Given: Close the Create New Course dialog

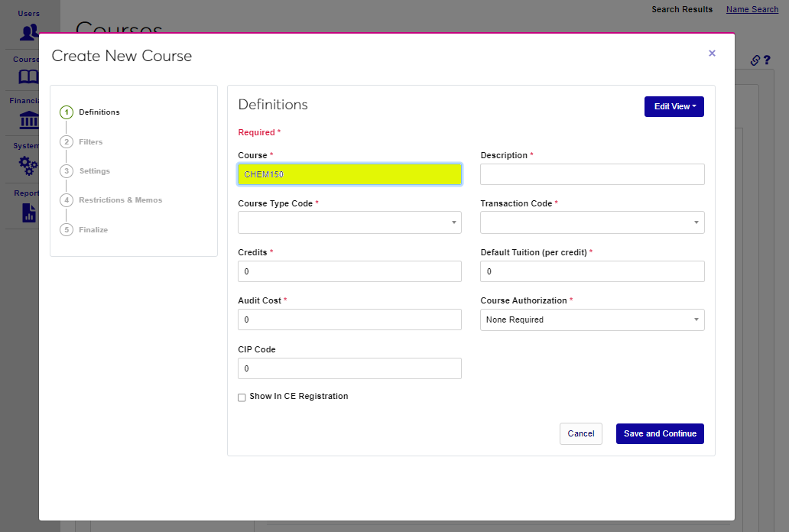Looking at the screenshot, I should [x=712, y=54].
